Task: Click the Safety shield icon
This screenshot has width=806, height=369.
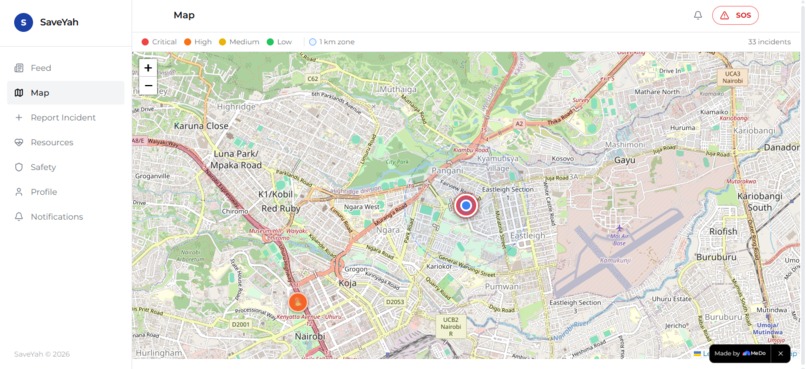Action: point(19,167)
